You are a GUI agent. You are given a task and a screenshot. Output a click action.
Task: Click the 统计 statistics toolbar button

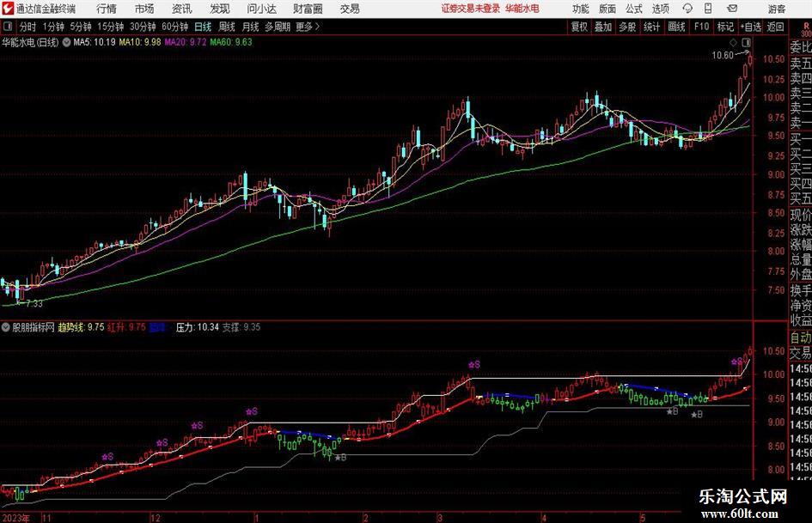click(651, 27)
